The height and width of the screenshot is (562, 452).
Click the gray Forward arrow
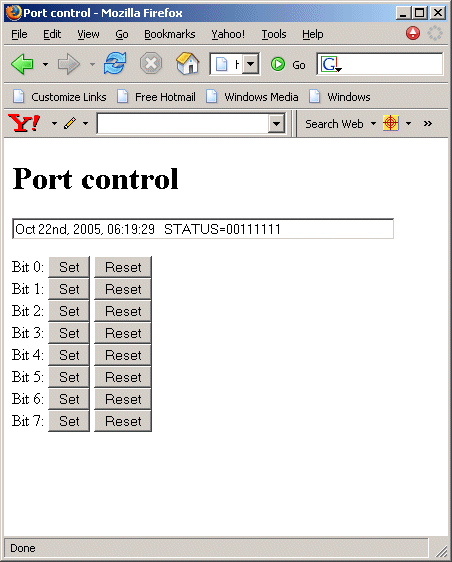pyautogui.click(x=69, y=64)
